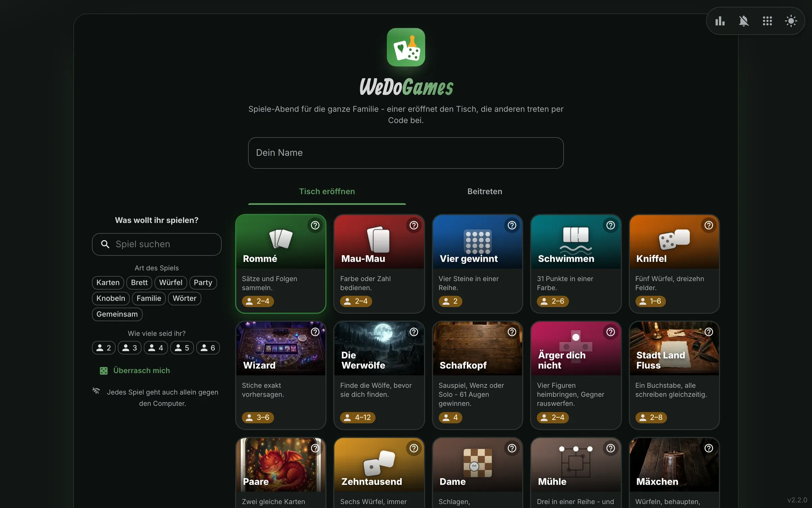The width and height of the screenshot is (812, 508).
Task: Select the Wizard game card
Action: pyautogui.click(x=281, y=375)
